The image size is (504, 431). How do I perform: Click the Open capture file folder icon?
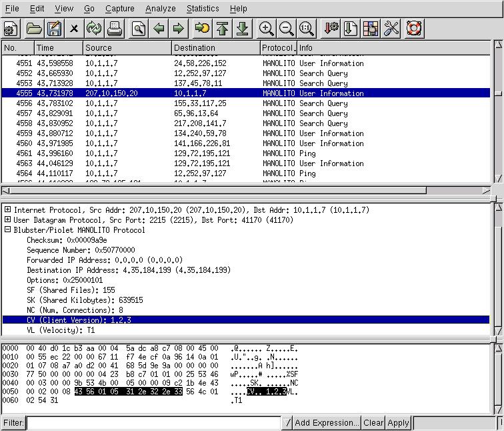point(34,29)
